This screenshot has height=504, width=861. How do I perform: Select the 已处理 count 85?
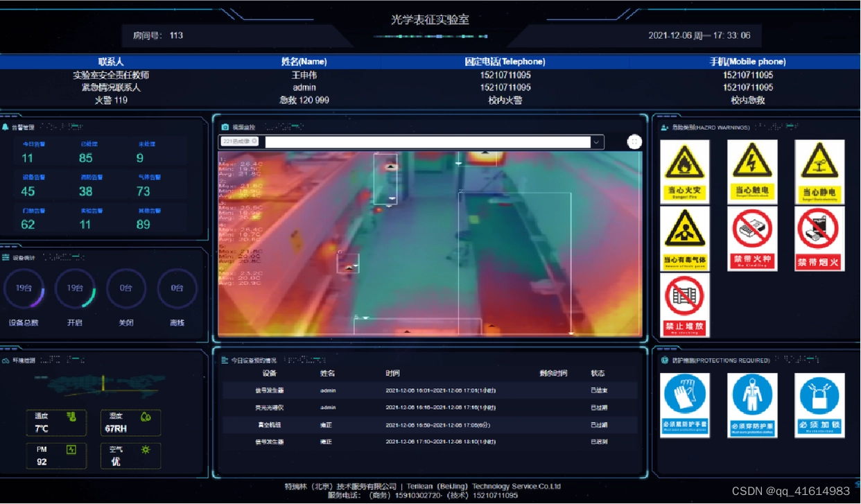[86, 158]
